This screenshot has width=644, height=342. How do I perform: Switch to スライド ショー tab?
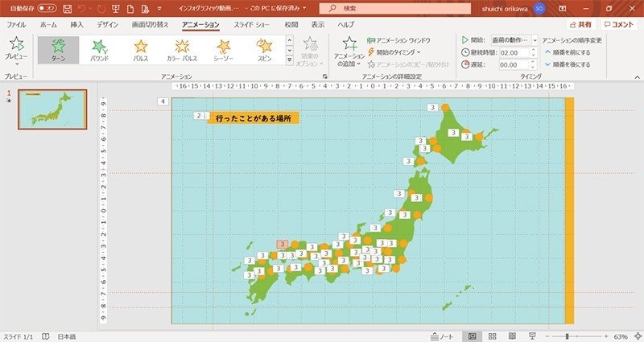point(252,25)
